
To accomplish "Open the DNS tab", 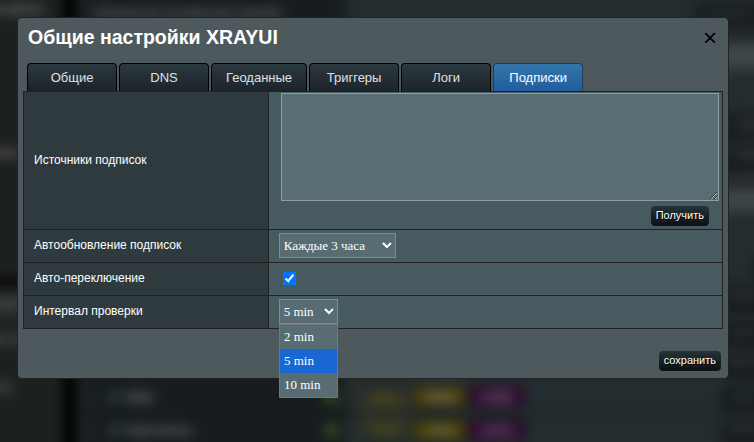I will 164,78.
